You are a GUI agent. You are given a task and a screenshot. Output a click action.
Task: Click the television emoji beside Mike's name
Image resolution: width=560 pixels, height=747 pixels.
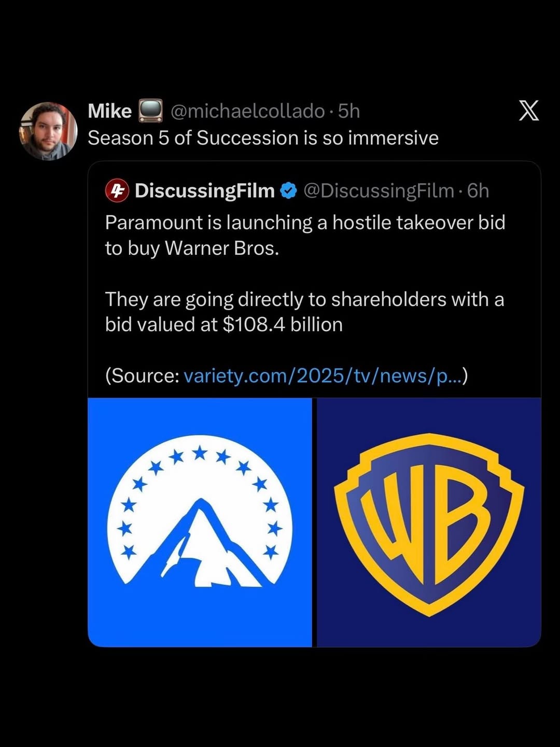click(x=150, y=111)
